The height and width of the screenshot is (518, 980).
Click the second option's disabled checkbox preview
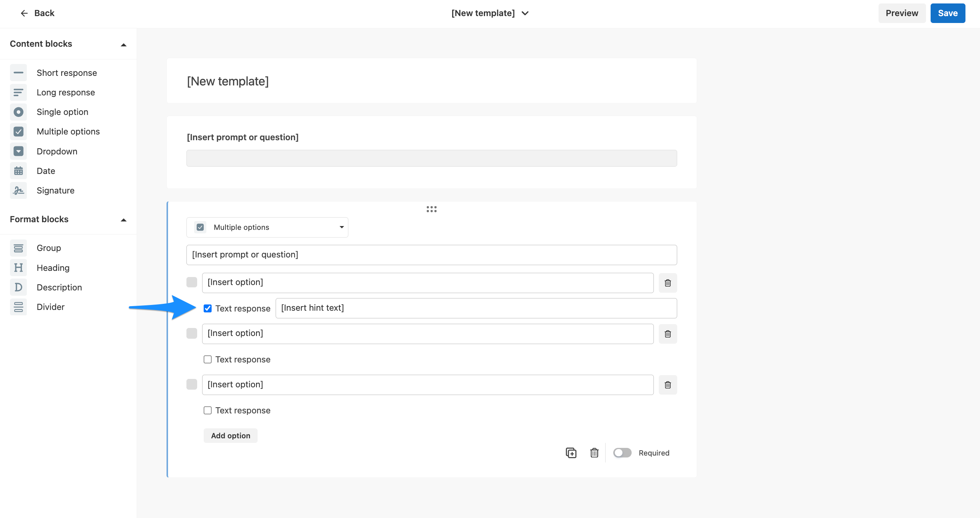(192, 333)
